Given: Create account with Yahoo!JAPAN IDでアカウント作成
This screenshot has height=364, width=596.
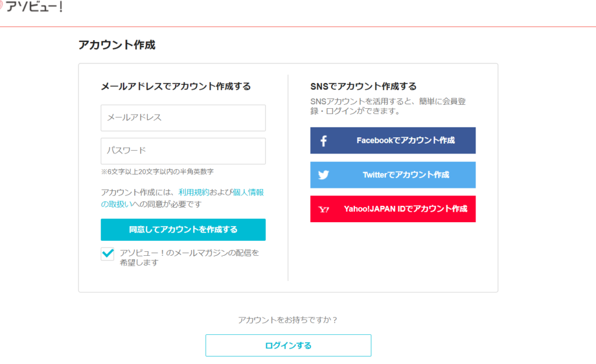Looking at the screenshot, I should [393, 209].
